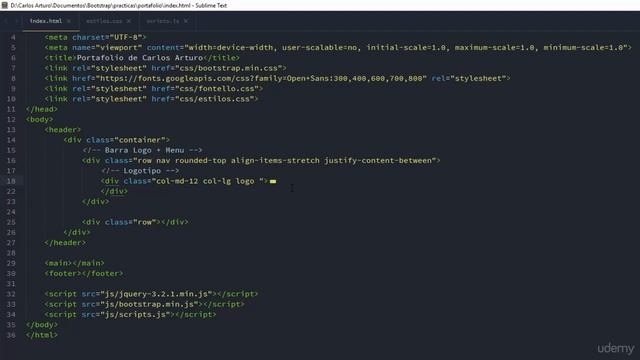Switch to the index.html tab

(46, 21)
